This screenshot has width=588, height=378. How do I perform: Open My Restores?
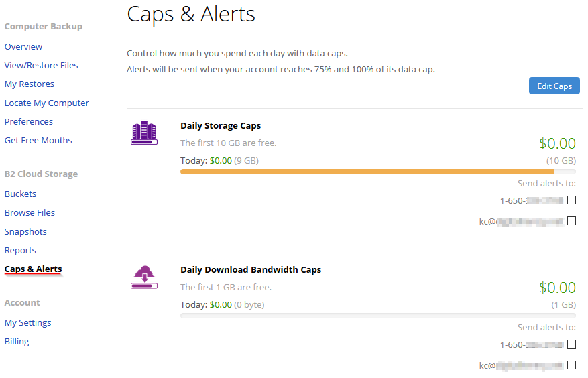30,84
